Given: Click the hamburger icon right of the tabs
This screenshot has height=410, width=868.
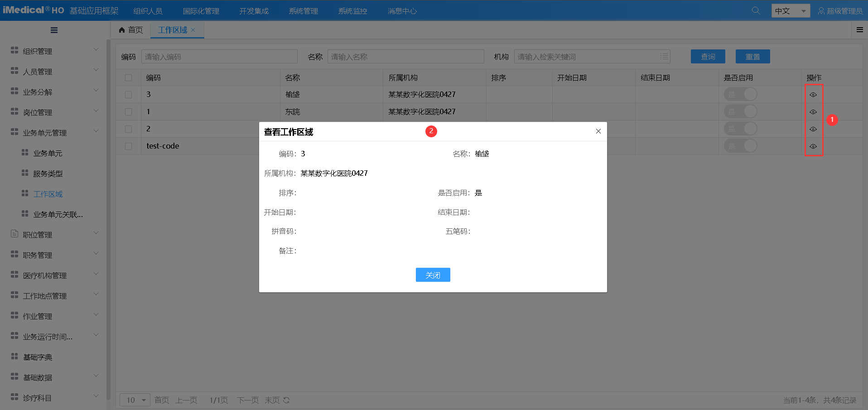Looking at the screenshot, I should [x=859, y=29].
